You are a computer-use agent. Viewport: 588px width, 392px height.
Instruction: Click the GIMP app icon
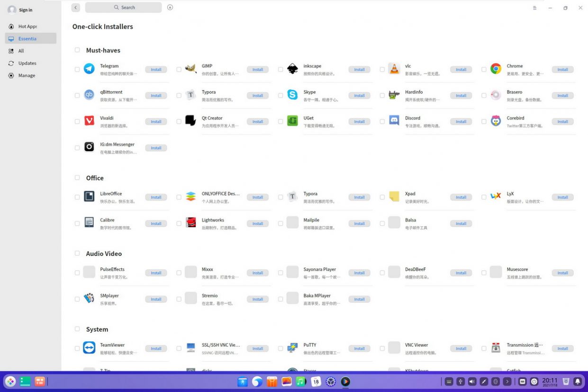click(190, 69)
